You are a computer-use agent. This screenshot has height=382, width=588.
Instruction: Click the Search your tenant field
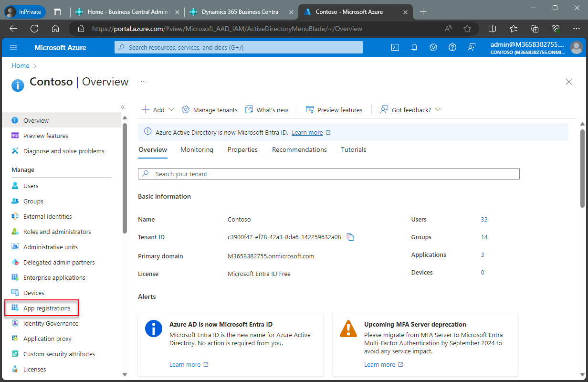pos(328,174)
